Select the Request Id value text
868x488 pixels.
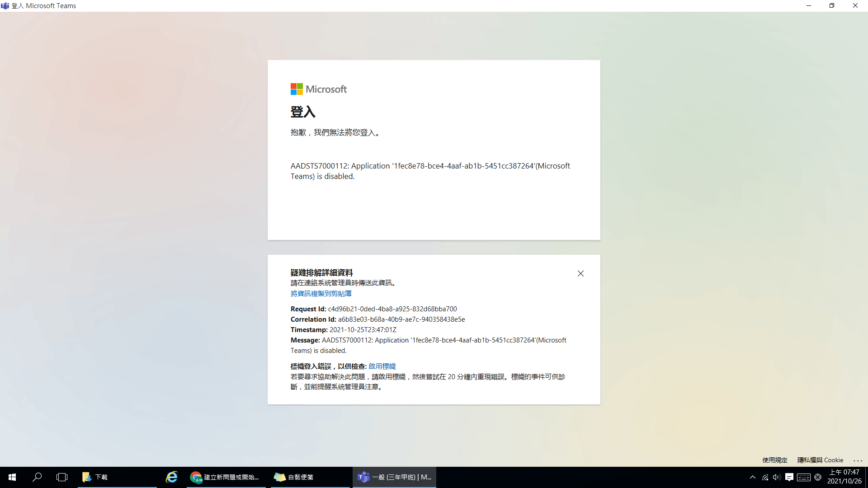(x=392, y=309)
